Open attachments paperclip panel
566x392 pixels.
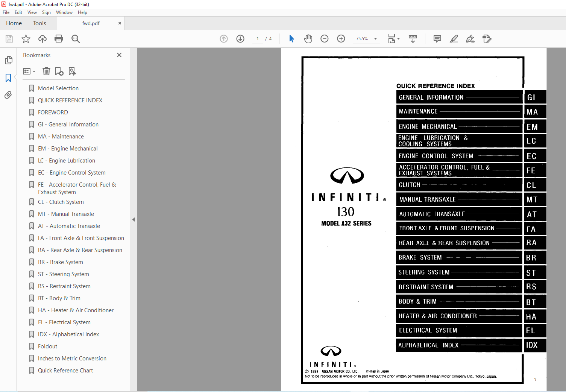point(8,95)
